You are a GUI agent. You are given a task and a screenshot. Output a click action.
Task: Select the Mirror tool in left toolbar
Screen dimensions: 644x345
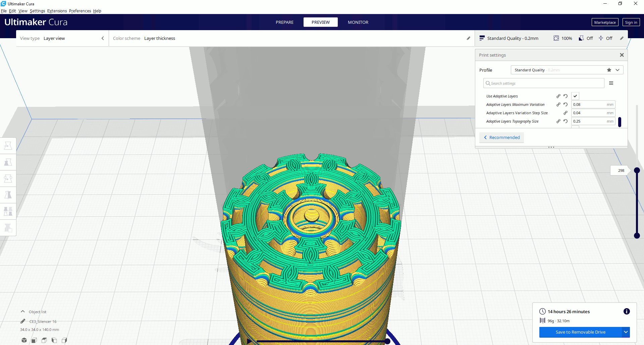[8, 195]
